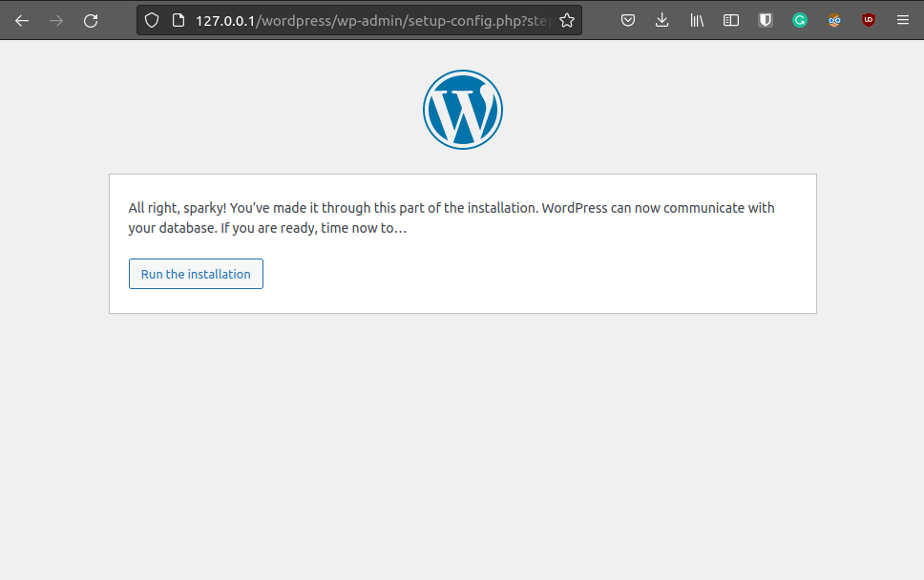
Task: Open the uBlock Origin extension
Action: (x=868, y=21)
